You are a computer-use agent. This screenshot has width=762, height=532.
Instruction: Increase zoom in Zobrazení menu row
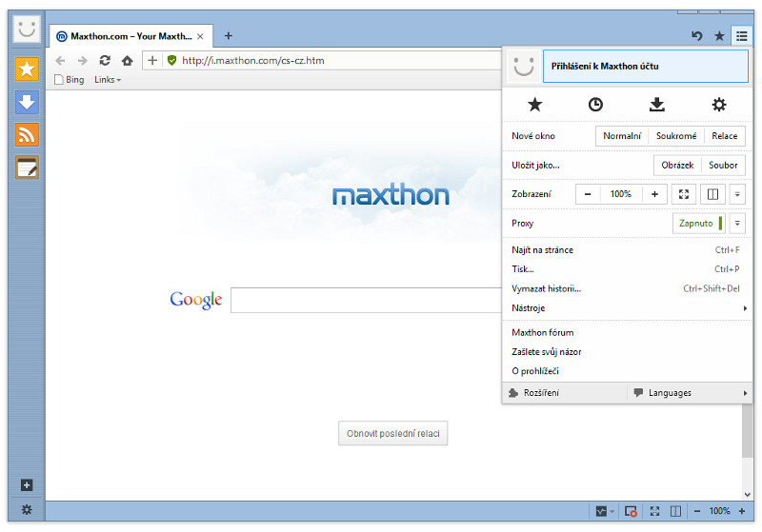coord(654,194)
